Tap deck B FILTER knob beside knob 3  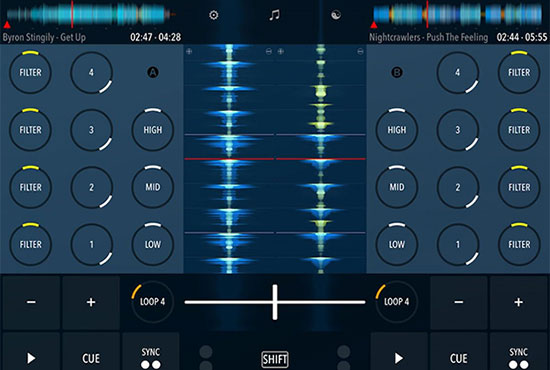pyautogui.click(x=519, y=130)
